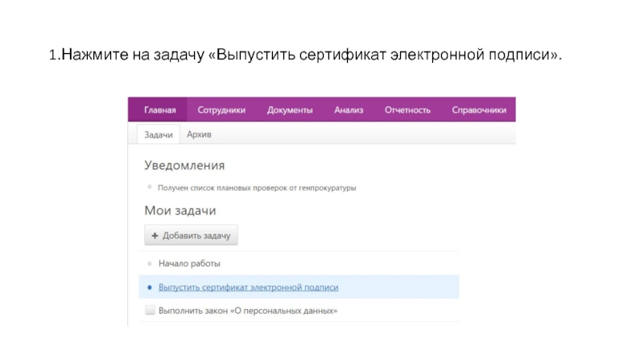Open the Сотрудники menu item
This screenshot has height=362, width=644.
pos(221,110)
